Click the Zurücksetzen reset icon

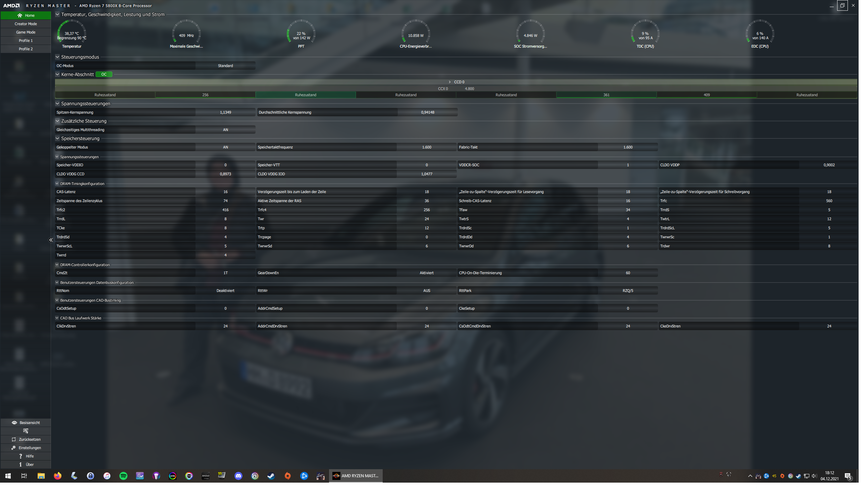coord(13,439)
